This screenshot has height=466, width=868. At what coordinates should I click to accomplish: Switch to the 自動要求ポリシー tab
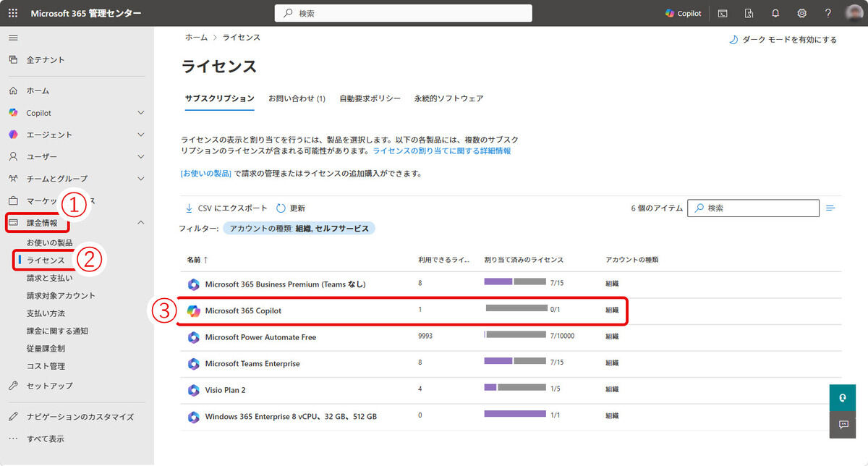[x=370, y=98]
